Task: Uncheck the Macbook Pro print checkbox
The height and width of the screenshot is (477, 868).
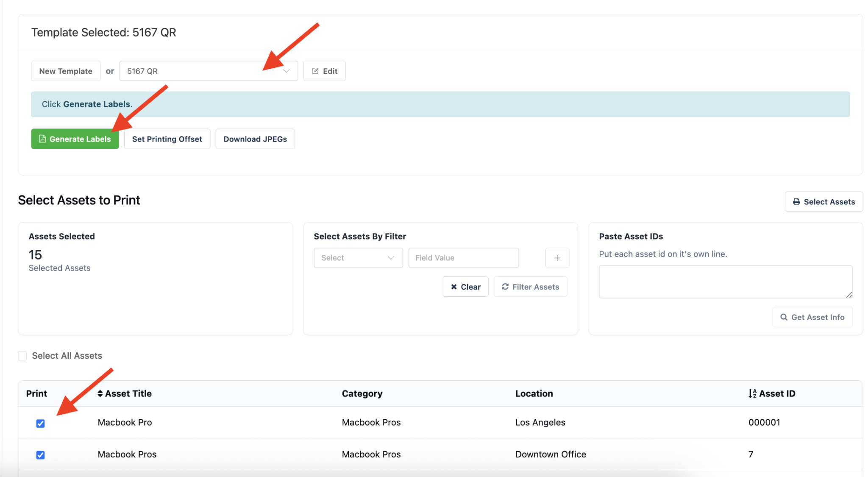Action: 40,423
